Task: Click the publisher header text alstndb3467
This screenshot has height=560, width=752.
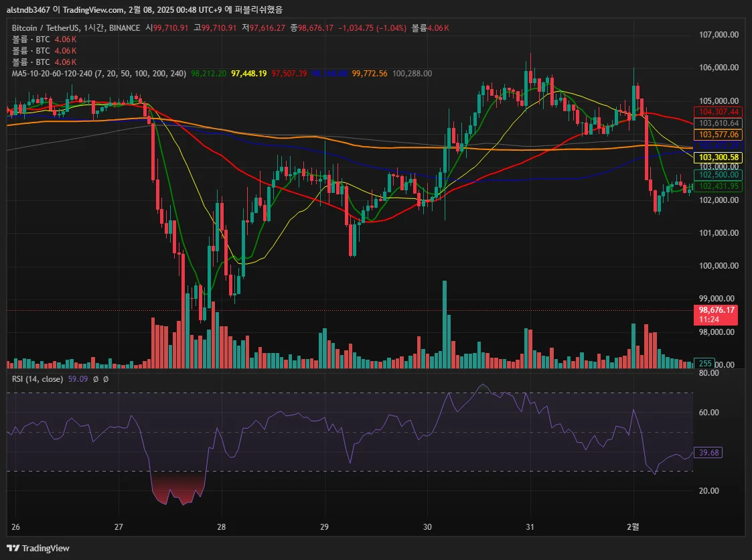Action: pyautogui.click(x=28, y=9)
